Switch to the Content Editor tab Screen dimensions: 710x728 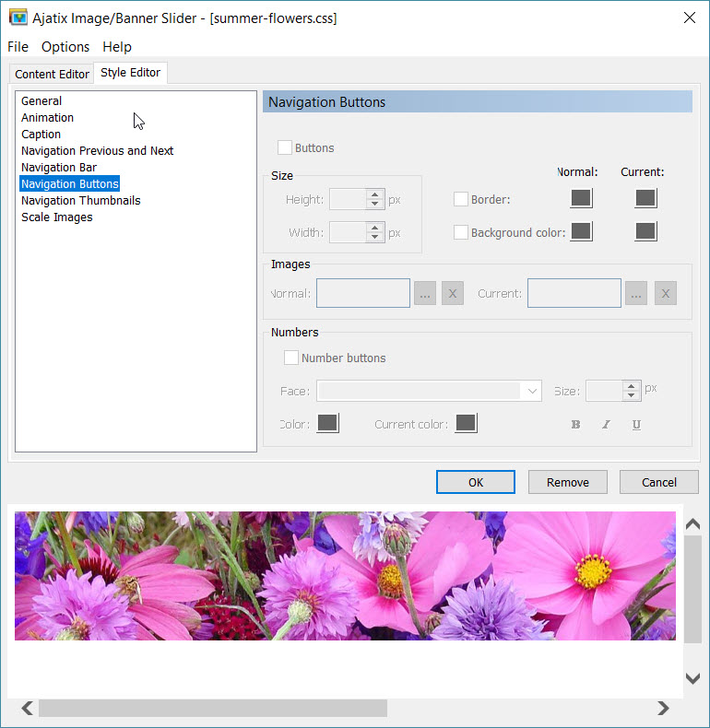[x=52, y=74]
